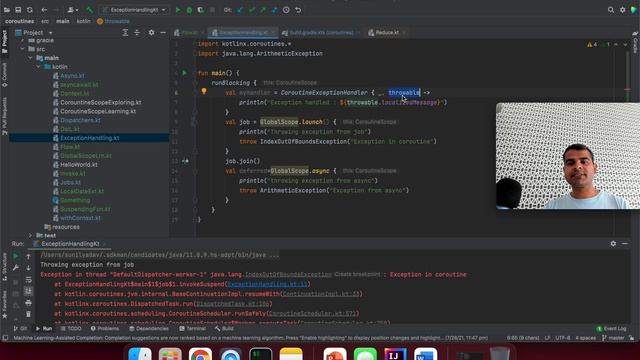
Task: Collapse the src folder in project tree
Action: coord(22,49)
